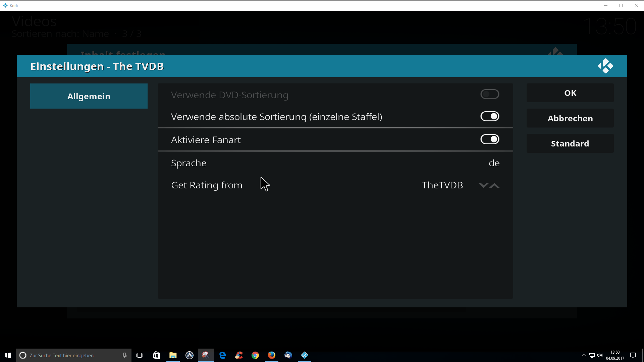The height and width of the screenshot is (362, 644).
Task: Disable Verwende absolute Sortierung switch
Action: click(490, 116)
